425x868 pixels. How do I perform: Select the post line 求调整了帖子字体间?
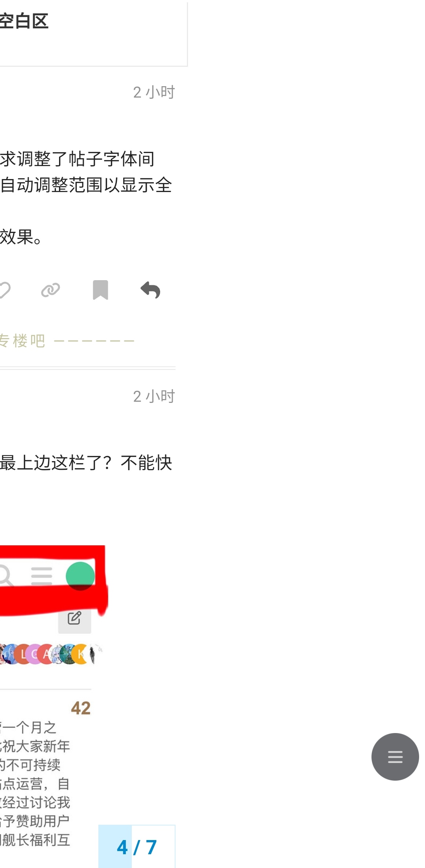pos(77,159)
